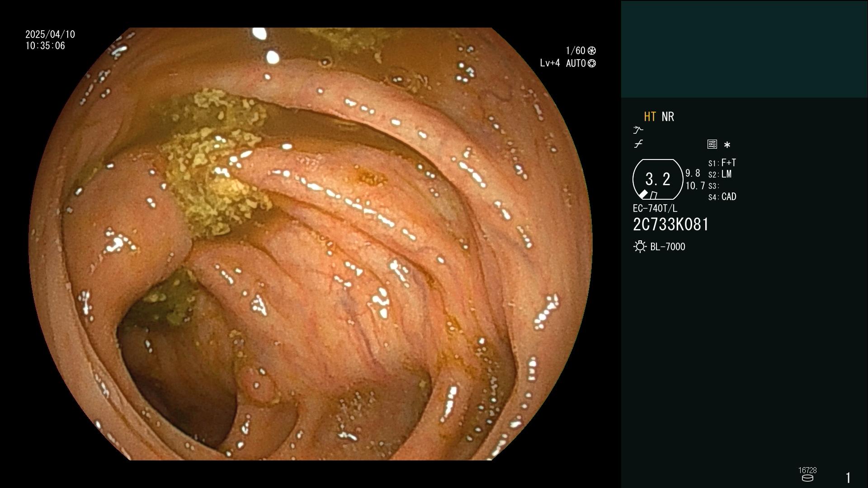Click the AUTO exposure mode text
Image resolution: width=868 pixels, height=488 pixels.
[576, 63]
